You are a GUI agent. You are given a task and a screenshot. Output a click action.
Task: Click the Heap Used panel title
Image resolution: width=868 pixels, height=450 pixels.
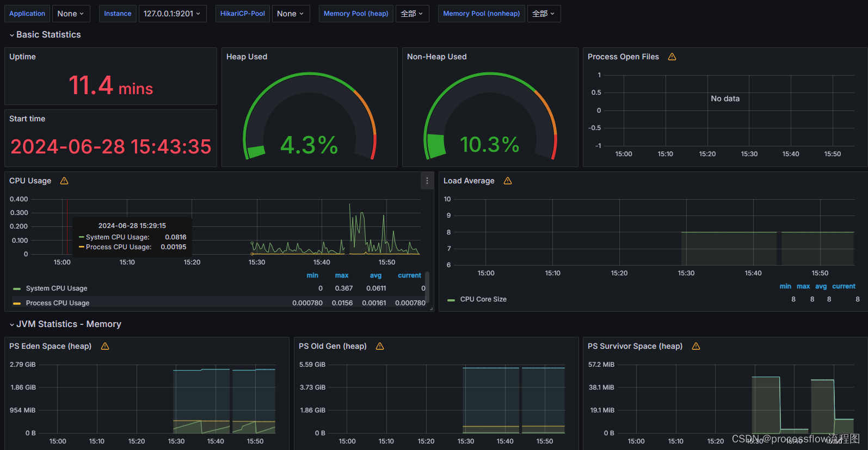(x=247, y=57)
